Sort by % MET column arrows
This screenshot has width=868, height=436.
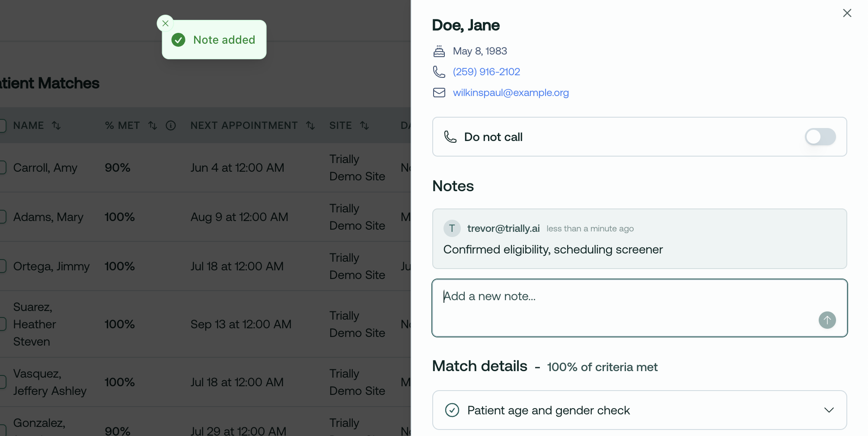[153, 125]
